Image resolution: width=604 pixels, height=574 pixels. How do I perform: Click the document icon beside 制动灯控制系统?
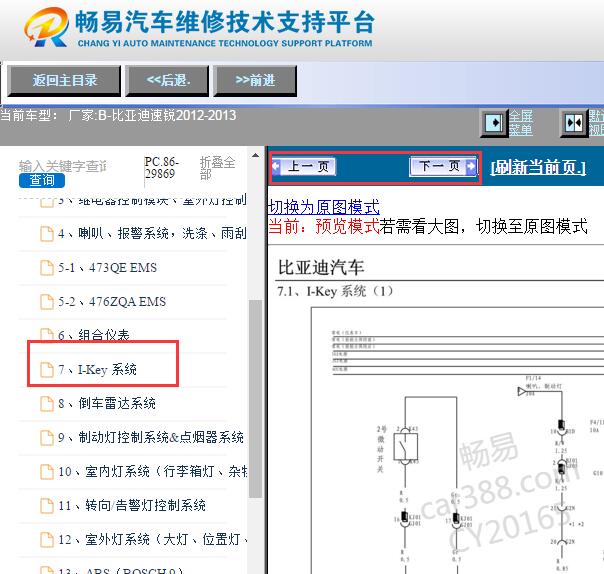(47, 438)
